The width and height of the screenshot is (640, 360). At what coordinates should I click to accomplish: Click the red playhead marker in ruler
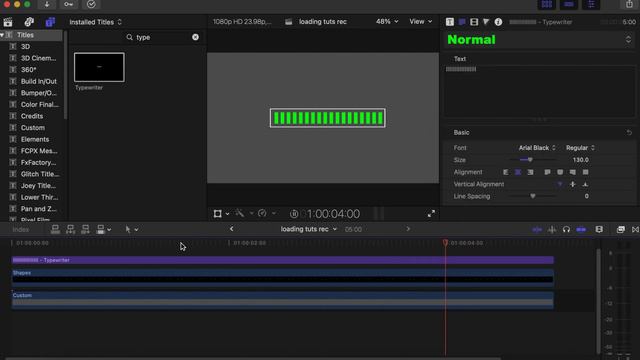pos(445,242)
